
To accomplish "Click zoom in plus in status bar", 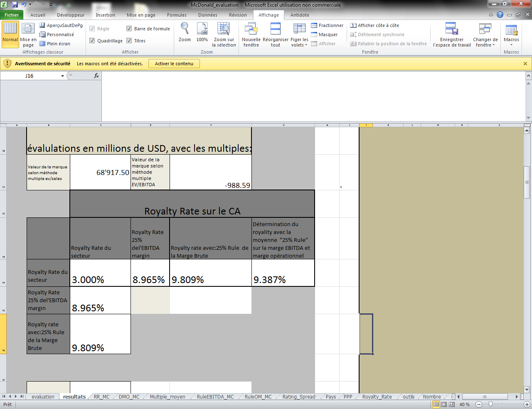I will (x=527, y=404).
